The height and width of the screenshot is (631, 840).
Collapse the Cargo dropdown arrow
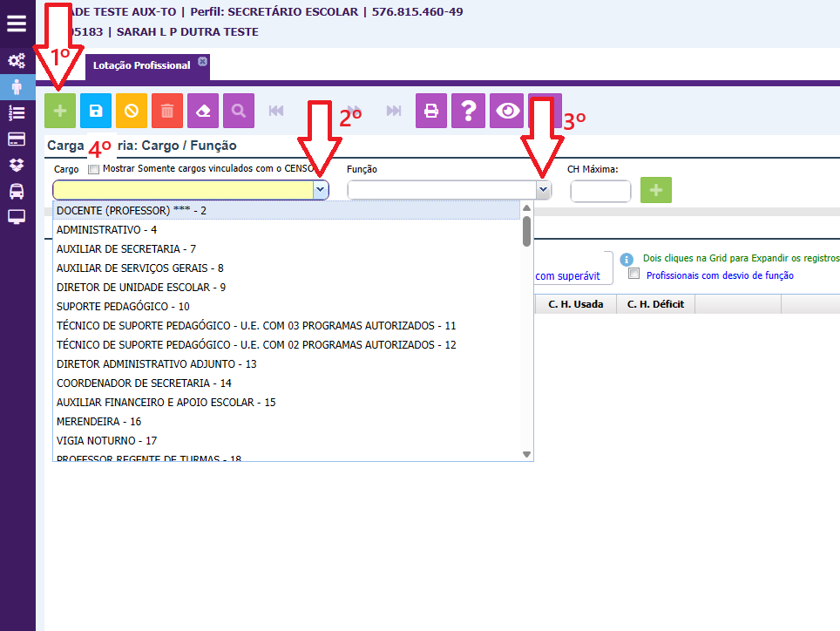point(321,190)
